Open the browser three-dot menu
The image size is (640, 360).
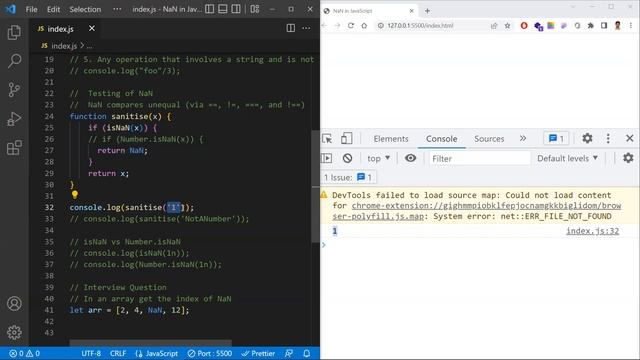coord(631,26)
